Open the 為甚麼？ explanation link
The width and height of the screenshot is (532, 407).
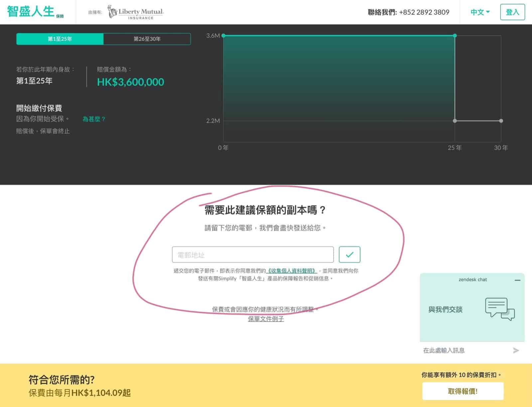[x=94, y=119]
